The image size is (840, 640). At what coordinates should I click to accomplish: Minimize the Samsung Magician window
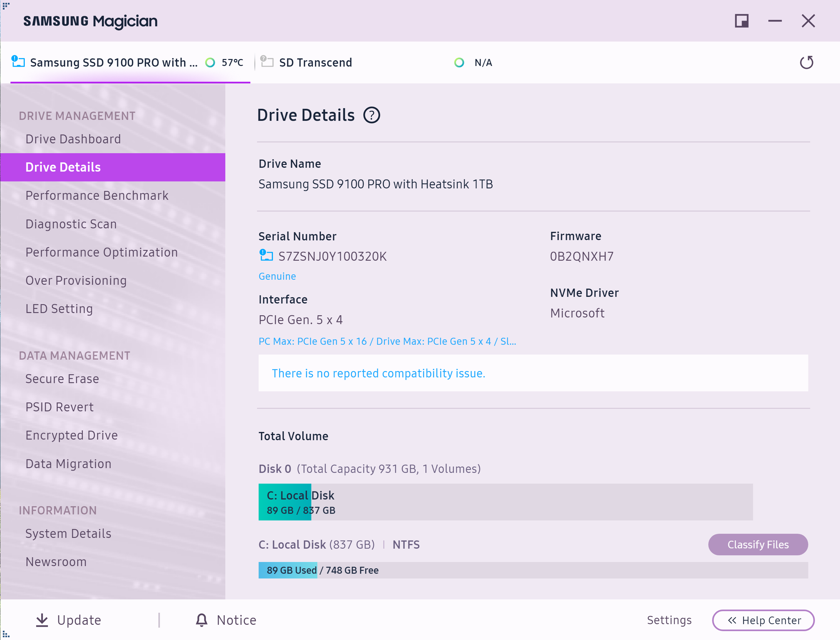(774, 21)
